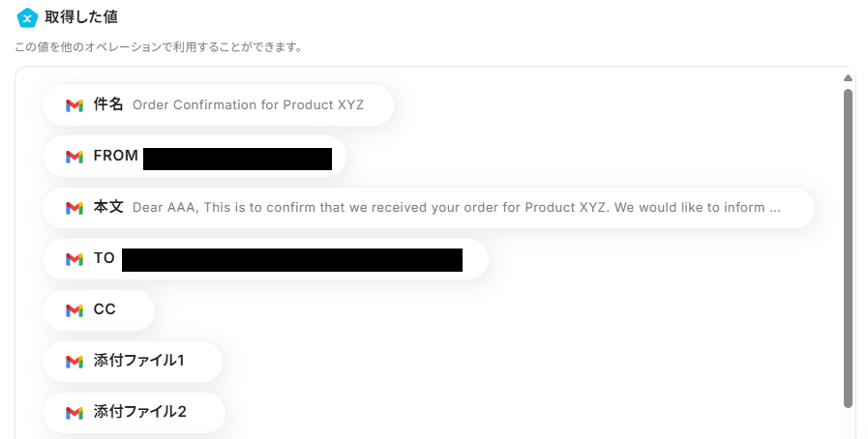Click the scrollbar up arrow
Screen dimensions: 868x439
click(848, 78)
